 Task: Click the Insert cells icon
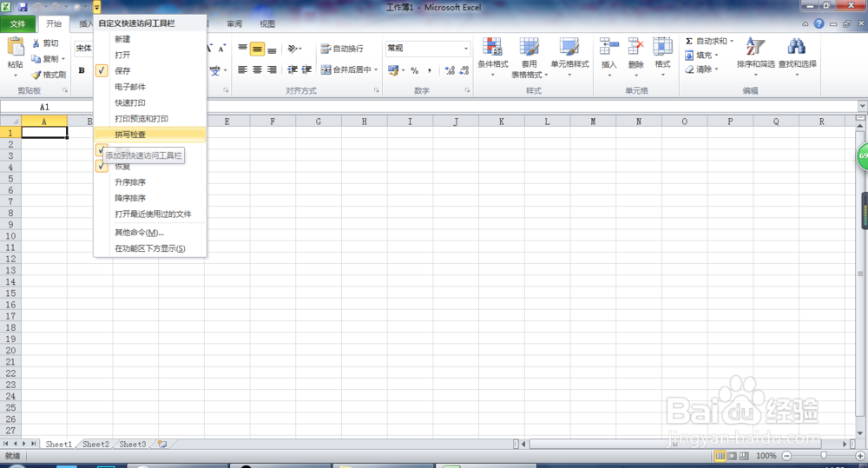pyautogui.click(x=609, y=47)
